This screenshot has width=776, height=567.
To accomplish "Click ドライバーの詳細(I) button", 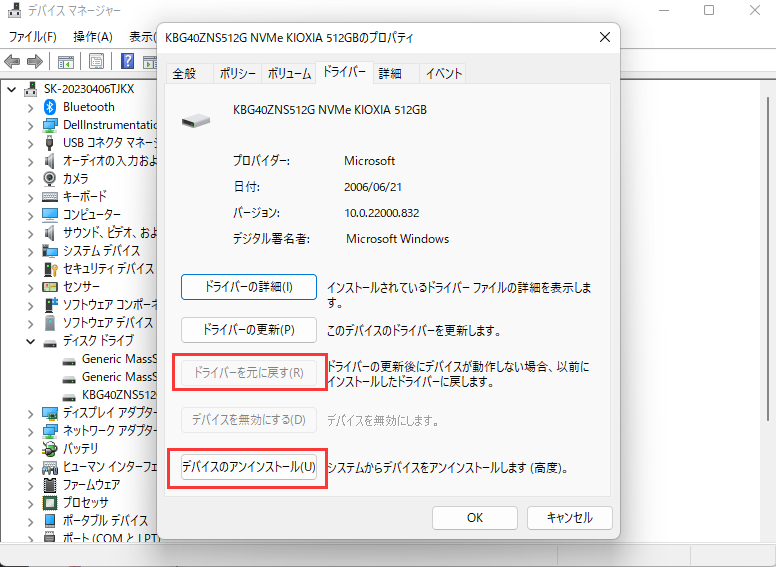I will (x=248, y=287).
